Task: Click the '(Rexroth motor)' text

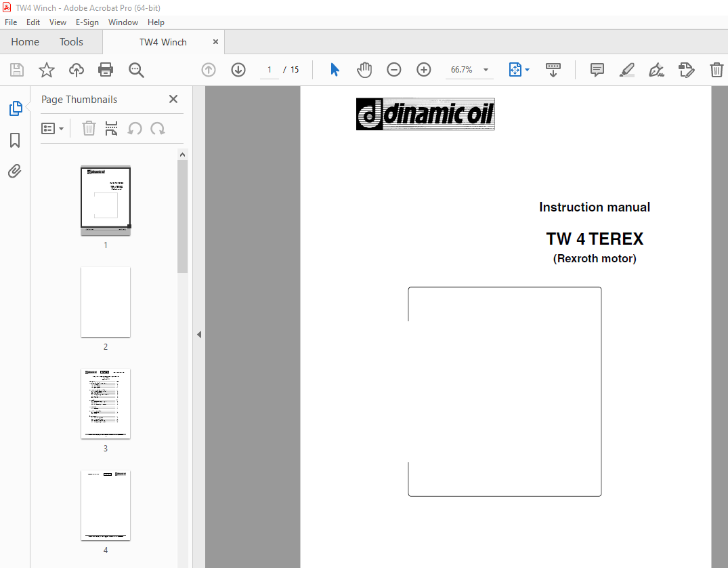Action: (595, 258)
